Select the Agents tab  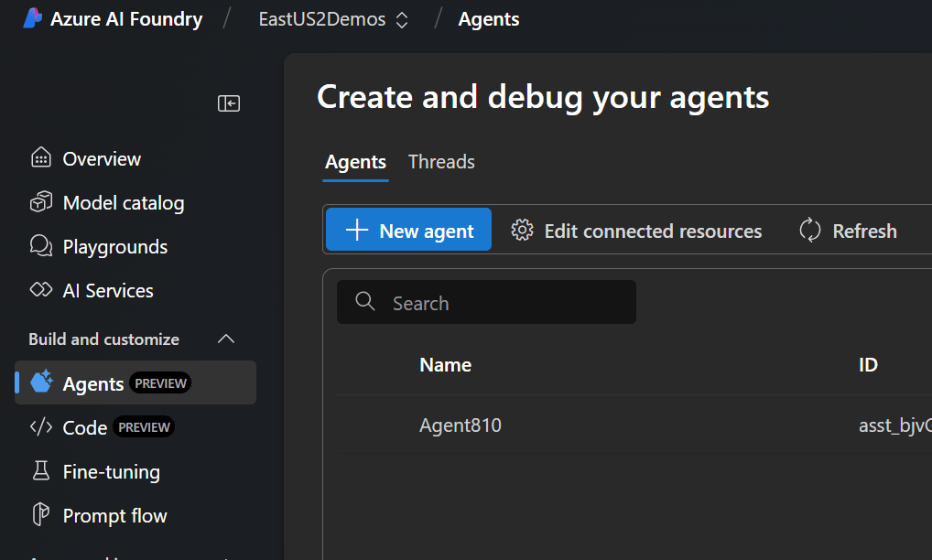point(355,162)
